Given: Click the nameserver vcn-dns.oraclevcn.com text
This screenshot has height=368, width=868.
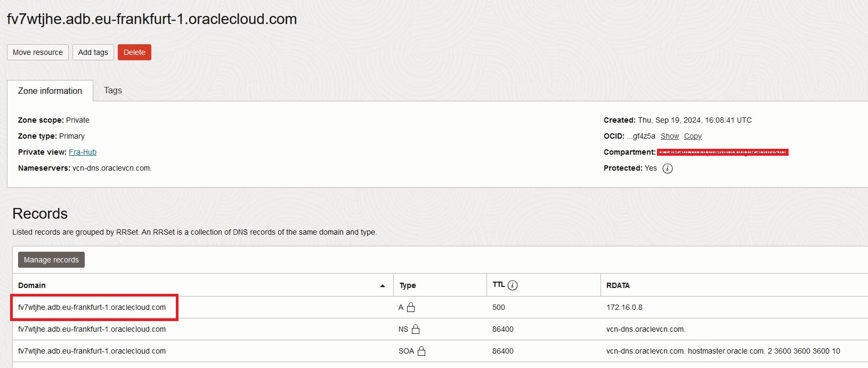Looking at the screenshot, I should point(111,167).
